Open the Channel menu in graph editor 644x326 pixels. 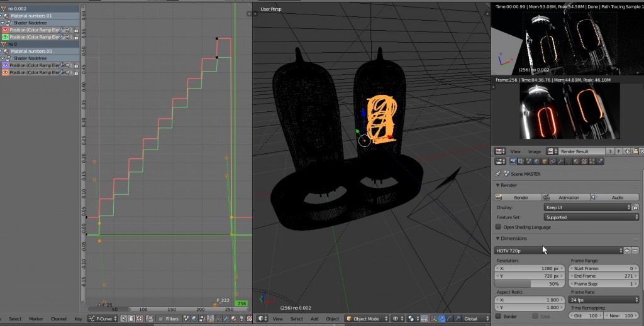58,319
